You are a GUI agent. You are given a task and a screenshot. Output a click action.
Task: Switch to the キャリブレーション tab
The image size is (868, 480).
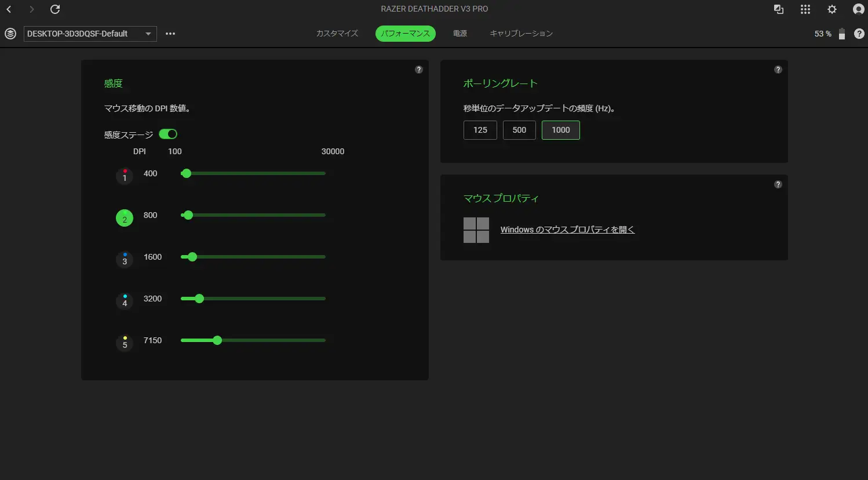pos(521,34)
